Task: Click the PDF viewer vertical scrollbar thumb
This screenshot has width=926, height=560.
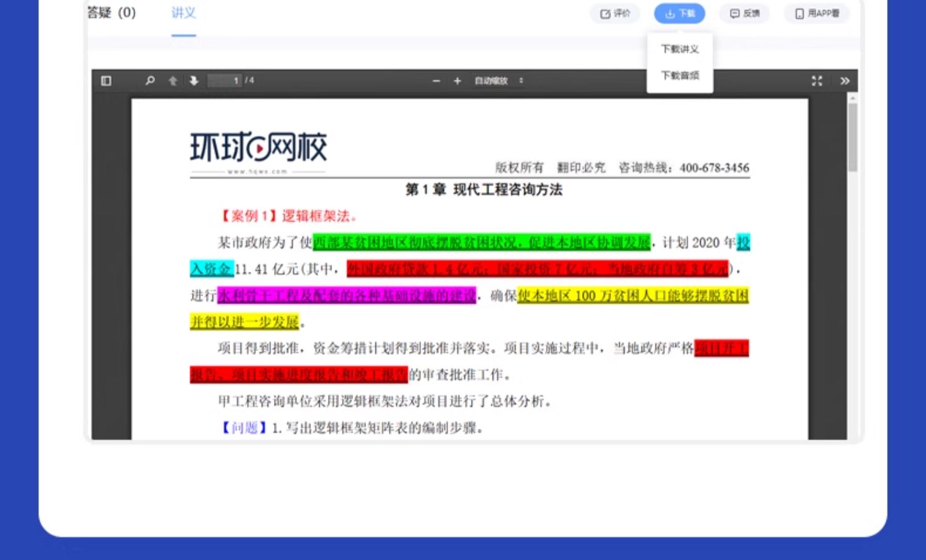Action: click(853, 137)
